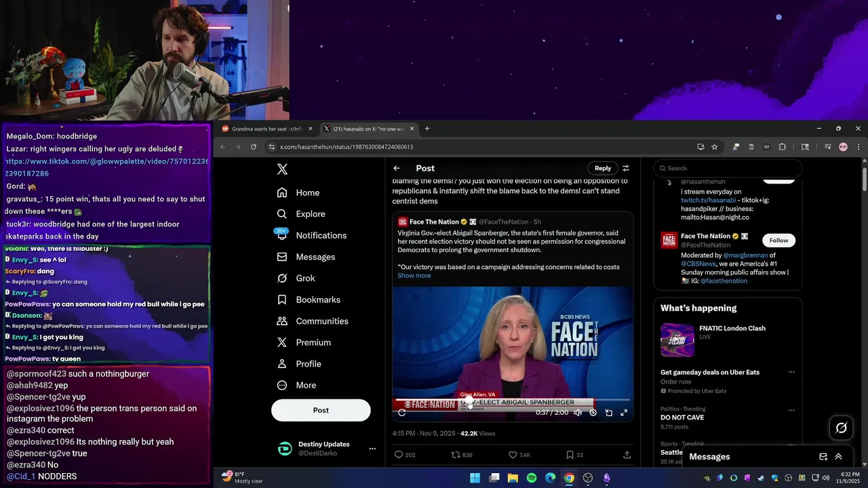Compose new message in Messages drawer

pyautogui.click(x=823, y=457)
